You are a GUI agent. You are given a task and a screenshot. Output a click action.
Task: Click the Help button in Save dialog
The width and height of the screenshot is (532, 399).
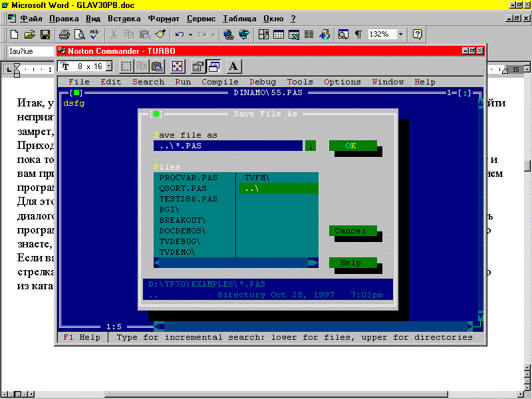coord(353,263)
